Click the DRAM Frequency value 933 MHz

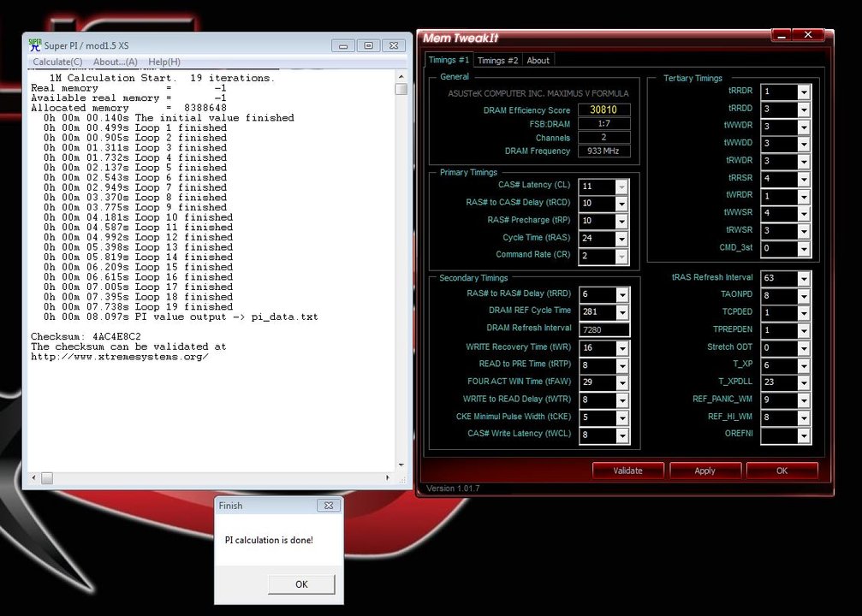[603, 151]
